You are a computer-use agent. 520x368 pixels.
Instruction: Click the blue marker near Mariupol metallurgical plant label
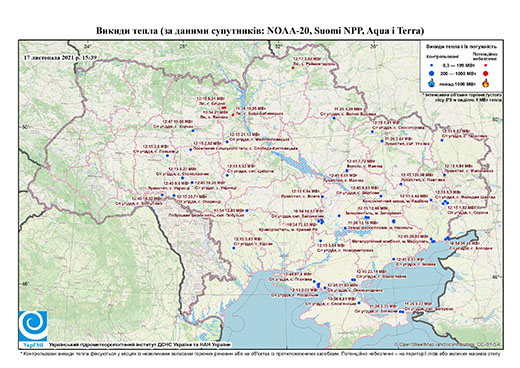click(x=432, y=240)
